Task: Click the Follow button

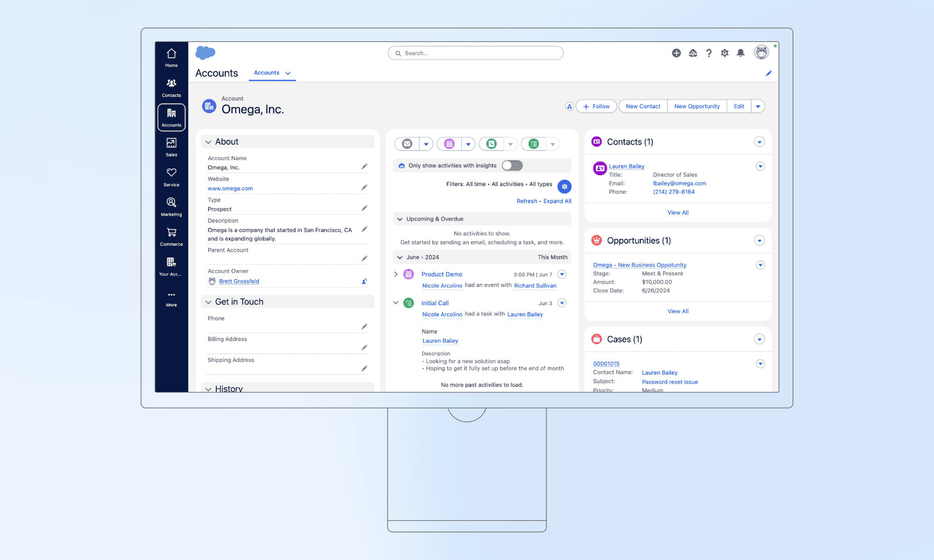Action: pos(596,106)
